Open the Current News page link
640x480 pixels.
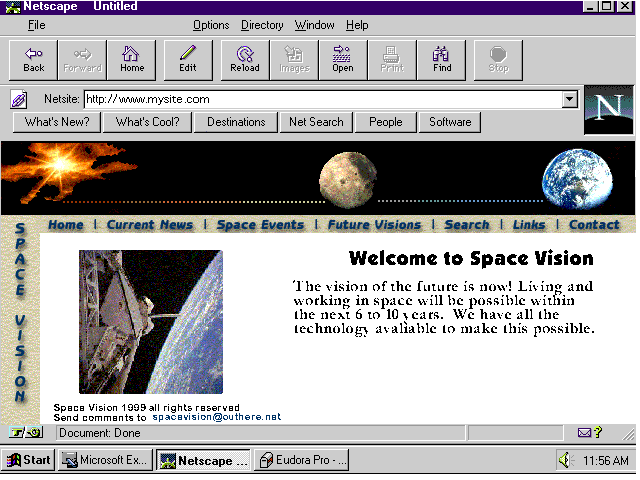tap(150, 225)
